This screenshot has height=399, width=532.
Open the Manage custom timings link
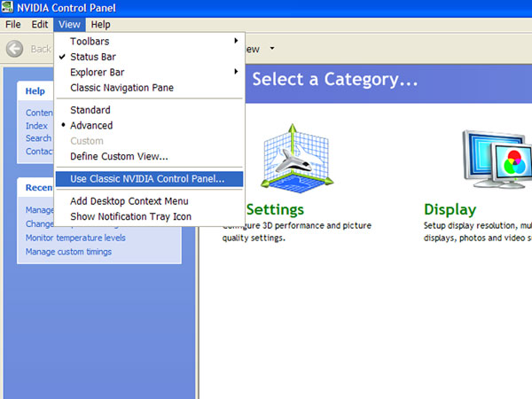tap(68, 252)
